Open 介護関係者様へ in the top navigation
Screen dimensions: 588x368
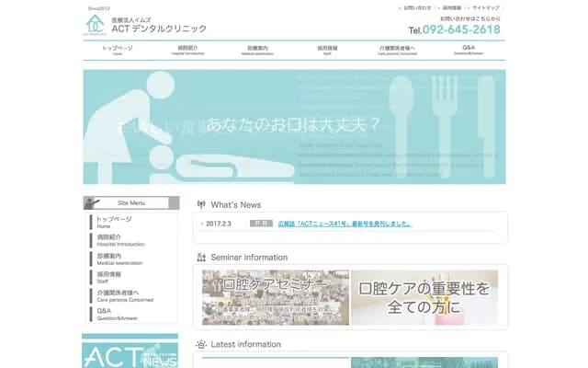coord(397,50)
